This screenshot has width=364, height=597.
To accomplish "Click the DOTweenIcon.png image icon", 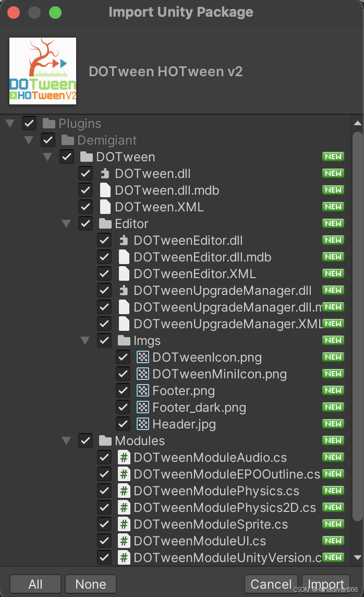I will click(143, 357).
